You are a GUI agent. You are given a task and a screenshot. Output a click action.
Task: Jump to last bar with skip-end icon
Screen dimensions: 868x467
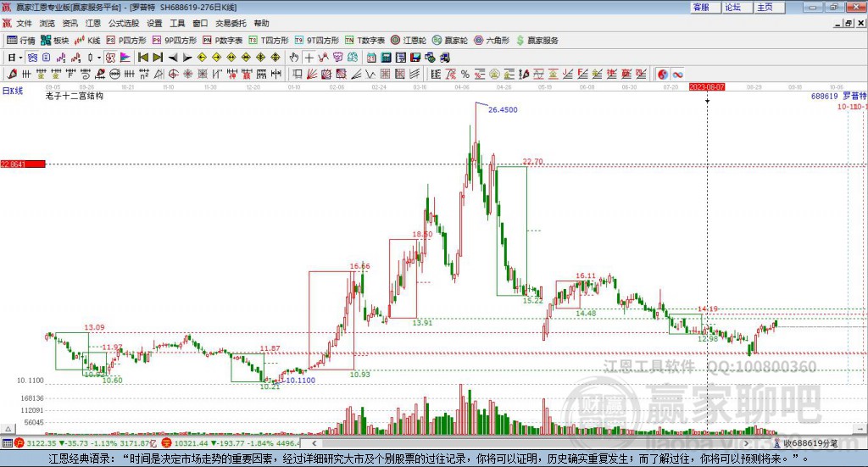pyautogui.click(x=158, y=58)
